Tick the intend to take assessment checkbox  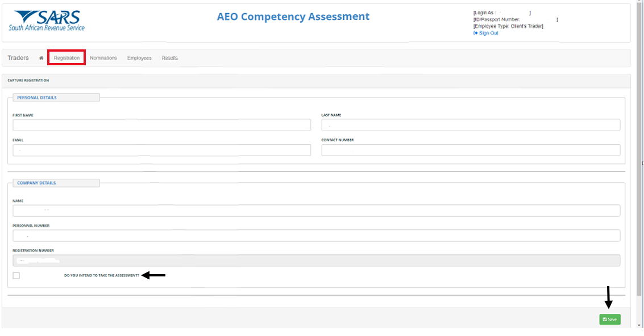tap(16, 275)
